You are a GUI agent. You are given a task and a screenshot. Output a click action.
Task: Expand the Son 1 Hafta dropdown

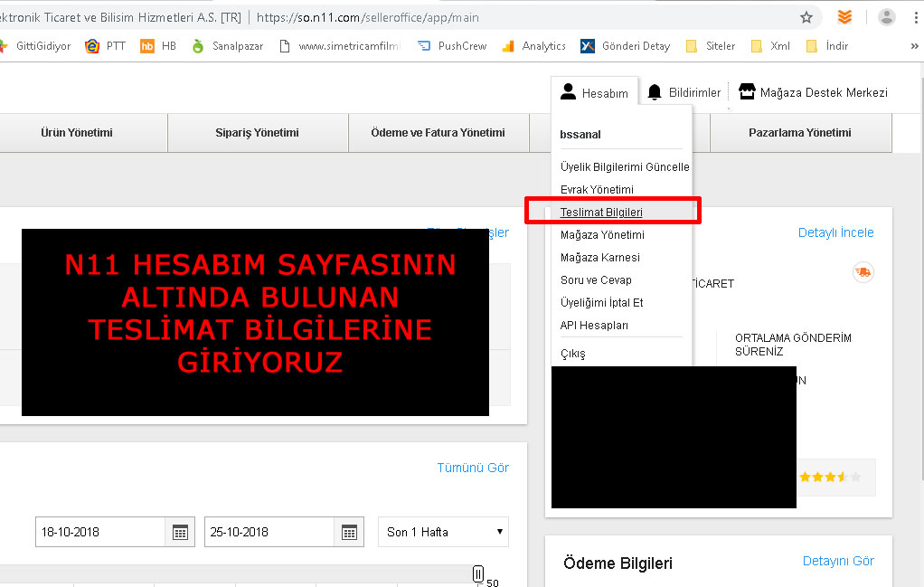click(x=443, y=532)
